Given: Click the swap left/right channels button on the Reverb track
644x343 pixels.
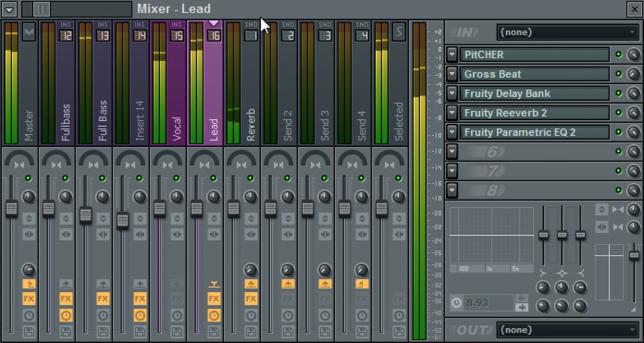Looking at the screenshot, I should (x=251, y=235).
